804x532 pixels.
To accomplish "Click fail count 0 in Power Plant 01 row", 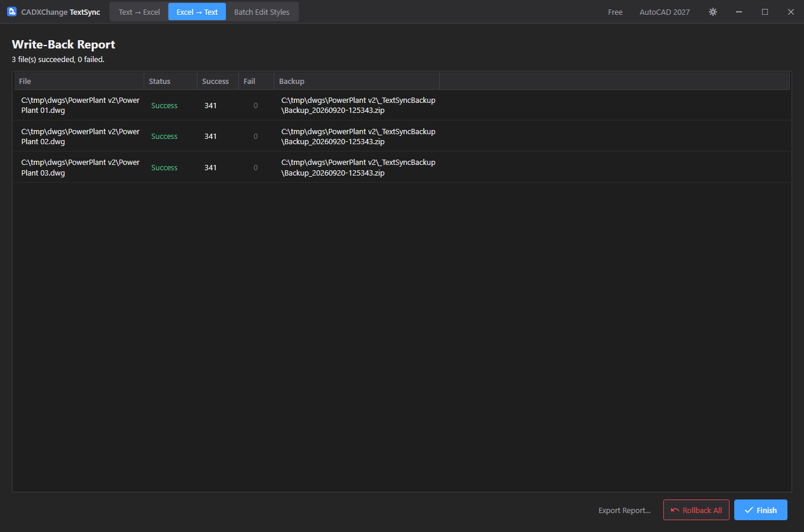I will point(255,105).
